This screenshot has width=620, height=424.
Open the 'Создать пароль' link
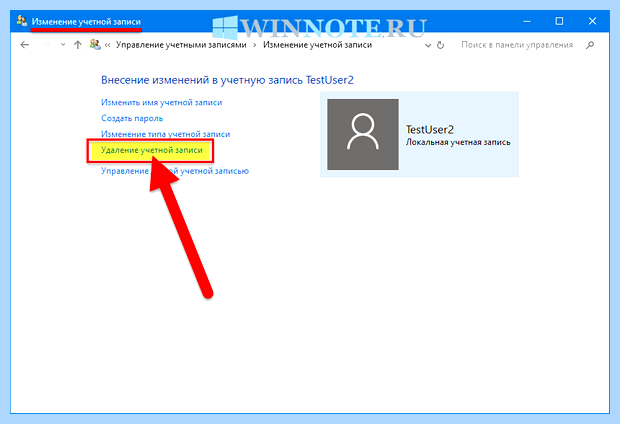pos(132,118)
